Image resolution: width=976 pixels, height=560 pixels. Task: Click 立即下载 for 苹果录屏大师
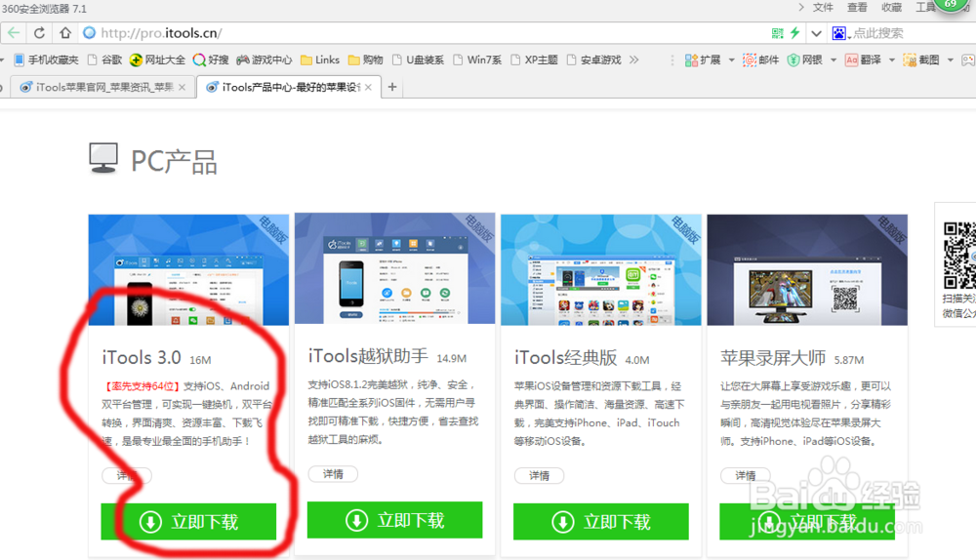click(807, 521)
